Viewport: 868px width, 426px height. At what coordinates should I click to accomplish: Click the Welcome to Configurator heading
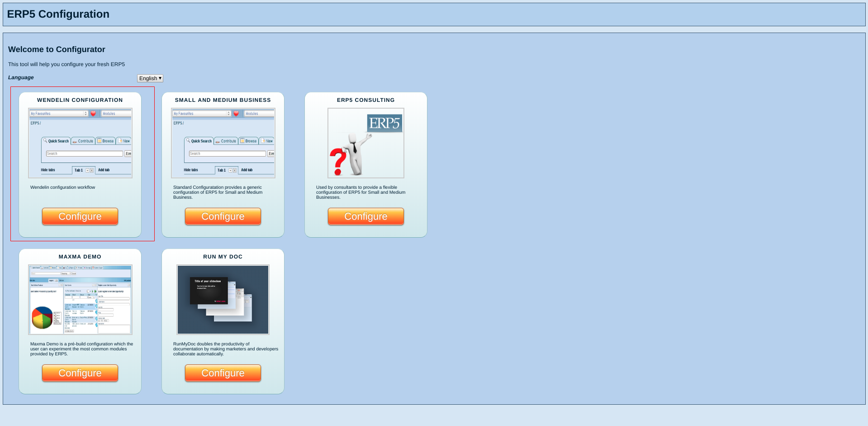[x=57, y=49]
